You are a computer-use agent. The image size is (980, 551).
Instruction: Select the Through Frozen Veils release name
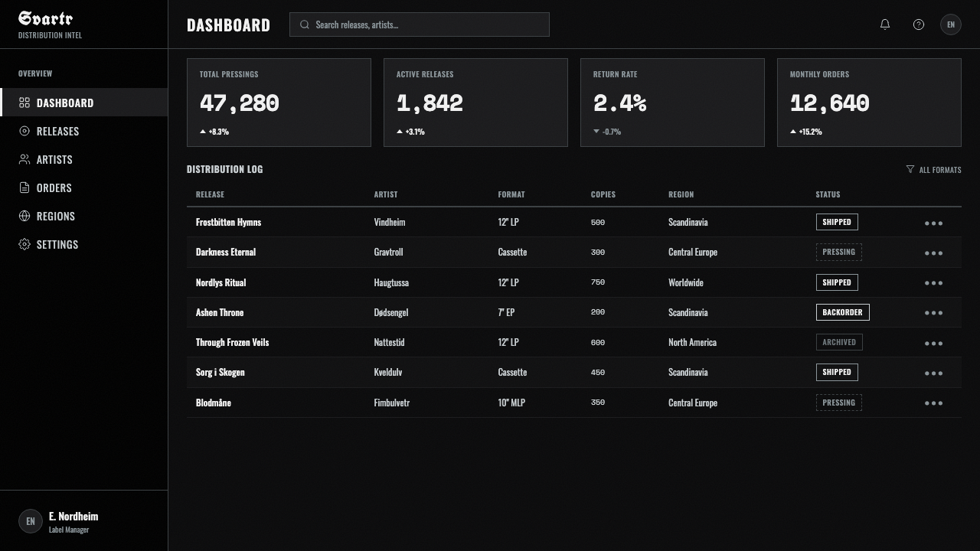point(232,342)
